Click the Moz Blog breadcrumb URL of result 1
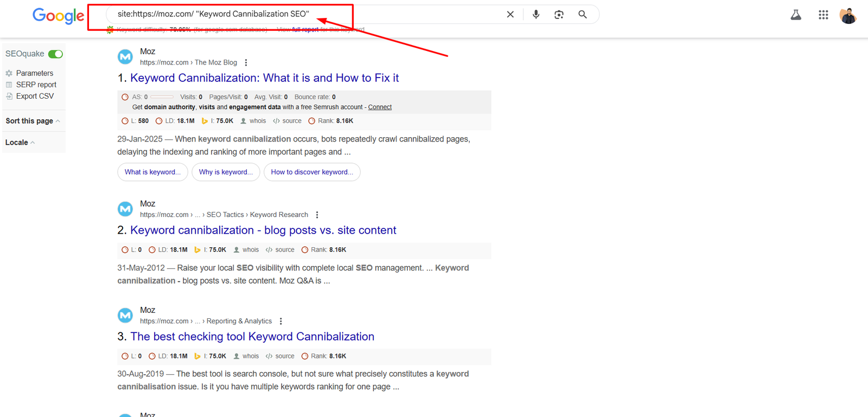 point(188,63)
